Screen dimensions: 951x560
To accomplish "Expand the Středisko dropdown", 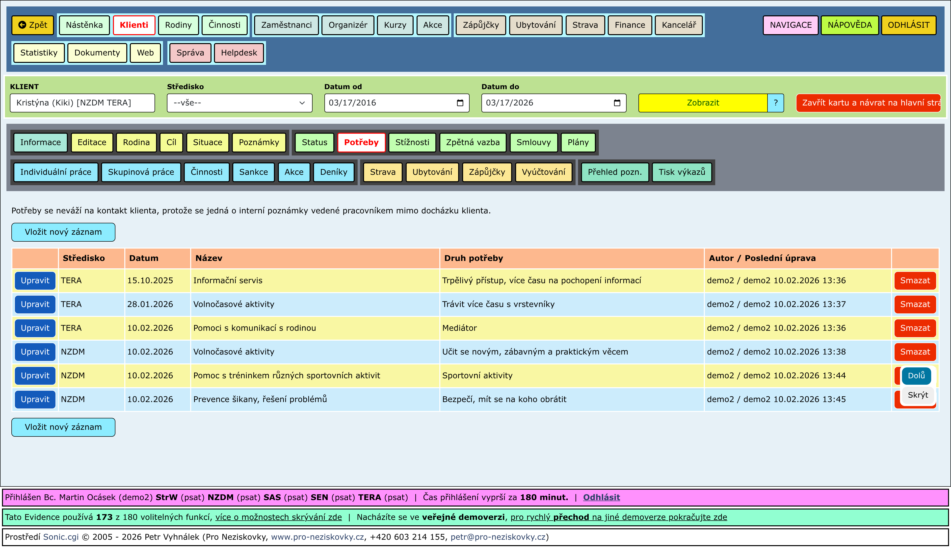I will click(x=239, y=103).
